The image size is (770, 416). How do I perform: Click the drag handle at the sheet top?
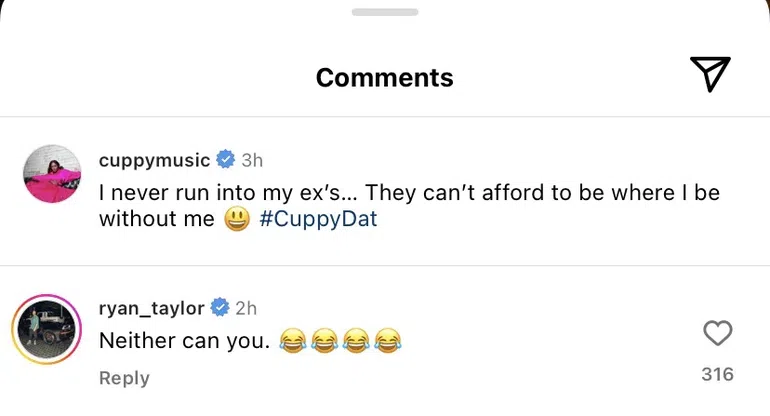[x=385, y=12]
